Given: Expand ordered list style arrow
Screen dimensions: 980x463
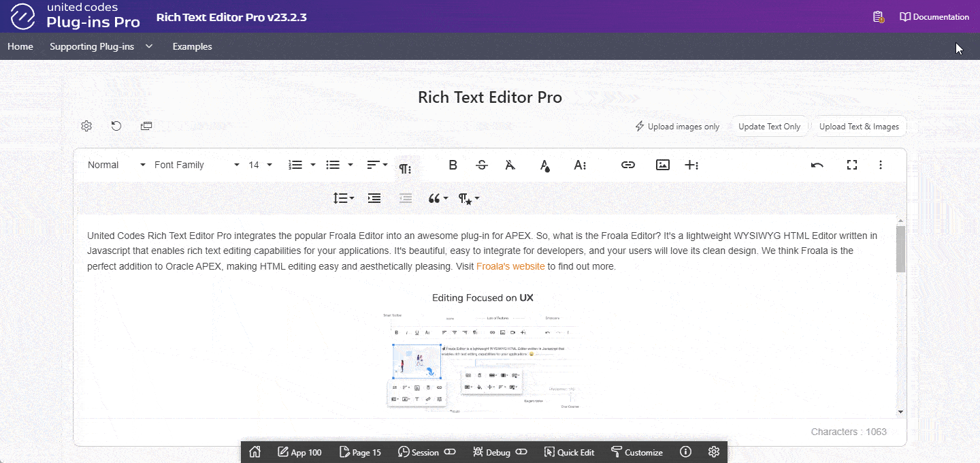Looking at the screenshot, I should point(313,165).
